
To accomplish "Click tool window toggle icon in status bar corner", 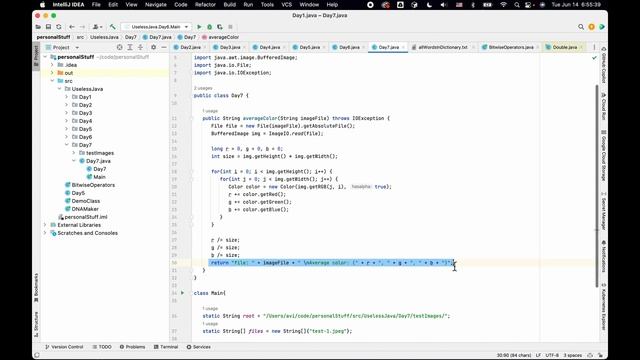I will 37,355.
